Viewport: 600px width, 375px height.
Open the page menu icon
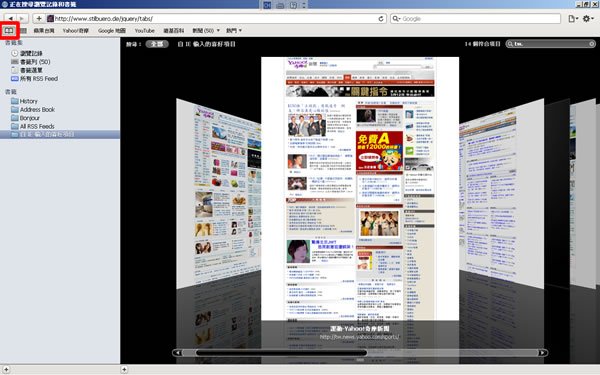coord(573,18)
